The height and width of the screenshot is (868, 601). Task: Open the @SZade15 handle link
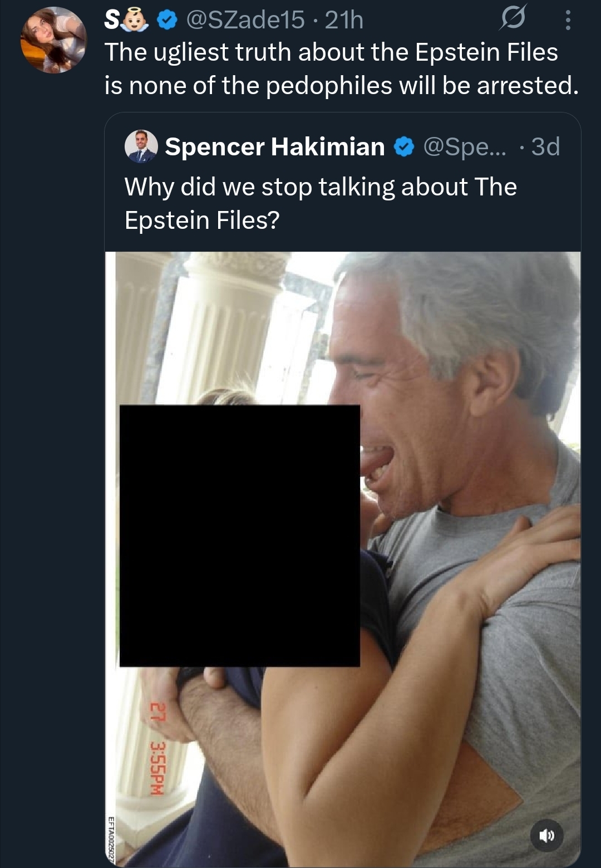(245, 20)
